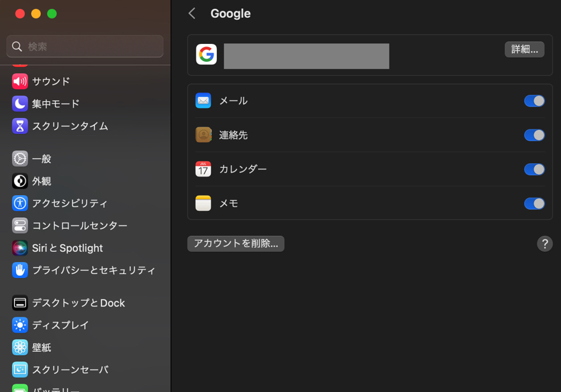
Task: Disable the メモ sync toggle
Action: [534, 203]
